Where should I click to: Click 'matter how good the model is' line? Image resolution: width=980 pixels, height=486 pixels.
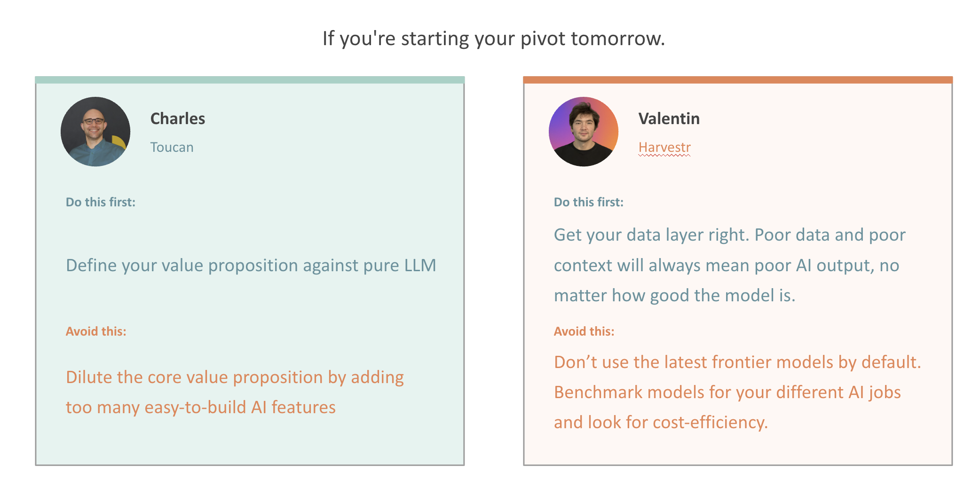(x=674, y=296)
